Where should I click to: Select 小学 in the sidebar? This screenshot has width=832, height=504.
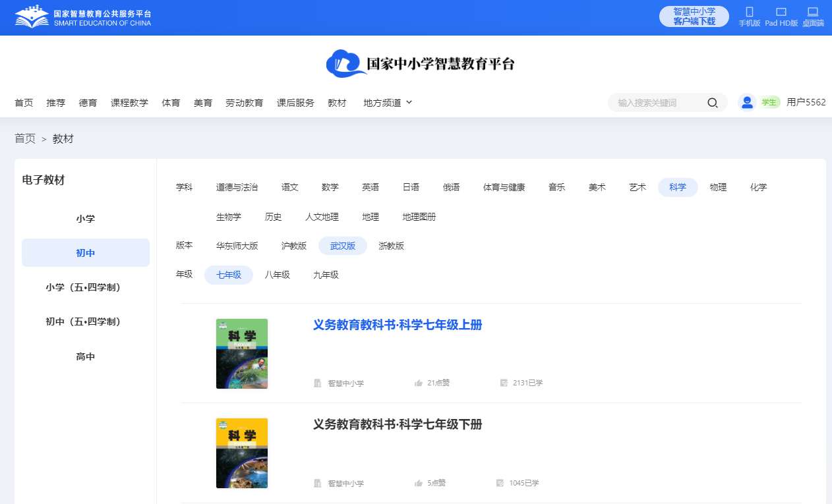(86, 219)
